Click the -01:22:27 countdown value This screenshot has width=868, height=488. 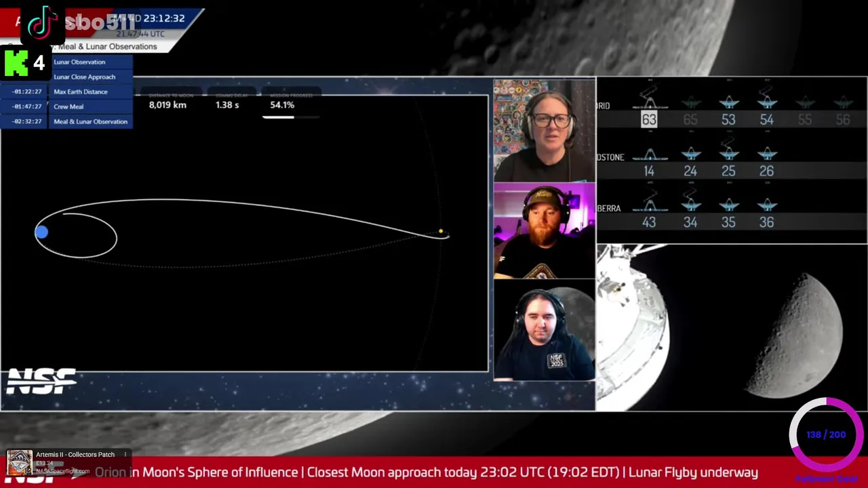coord(26,91)
